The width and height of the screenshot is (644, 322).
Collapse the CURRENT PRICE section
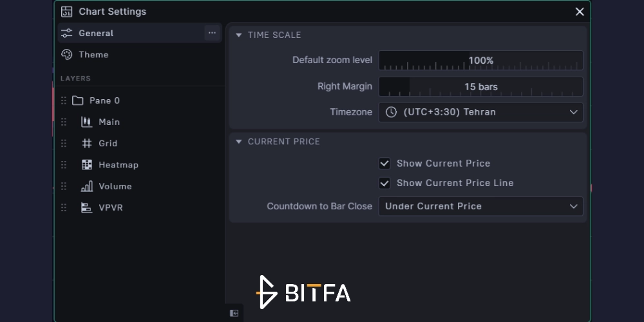[239, 142]
